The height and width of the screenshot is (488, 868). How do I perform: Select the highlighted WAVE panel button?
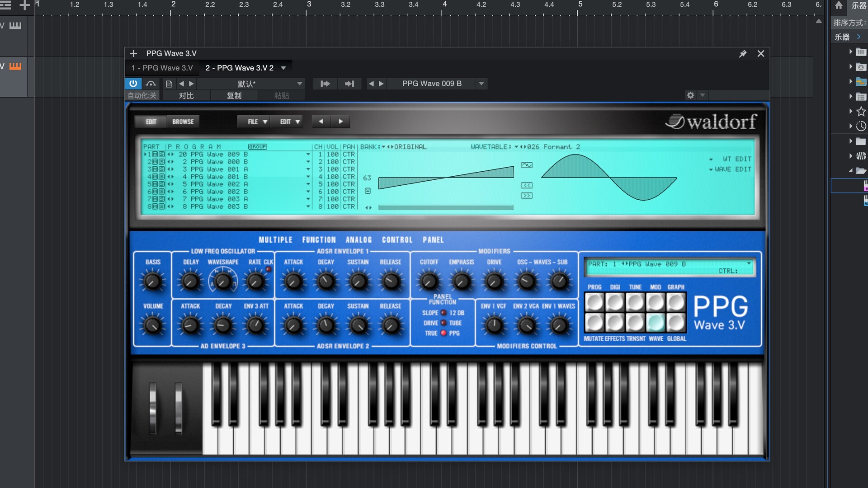(x=656, y=323)
